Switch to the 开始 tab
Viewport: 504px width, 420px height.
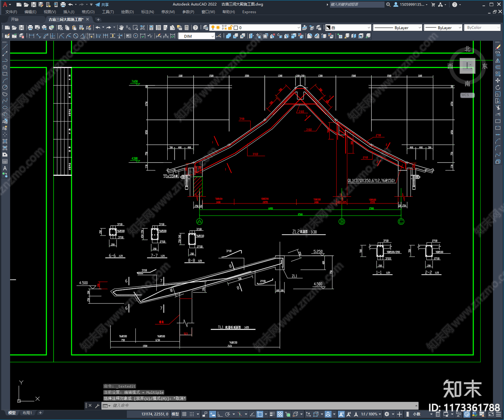(14, 20)
